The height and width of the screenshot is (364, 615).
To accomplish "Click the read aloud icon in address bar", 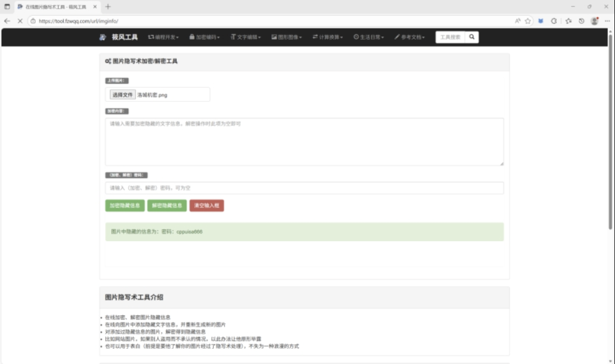I will coord(518,19).
